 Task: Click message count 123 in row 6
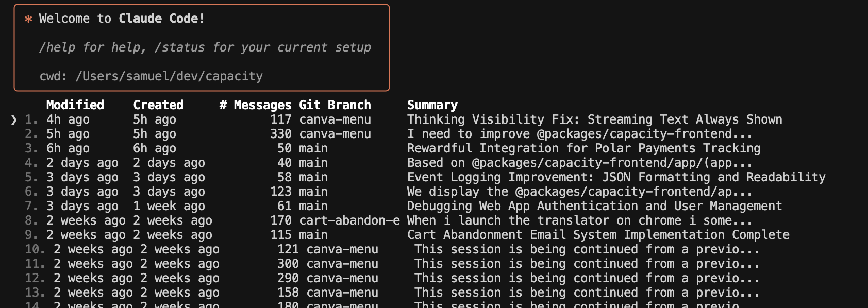coord(281,192)
